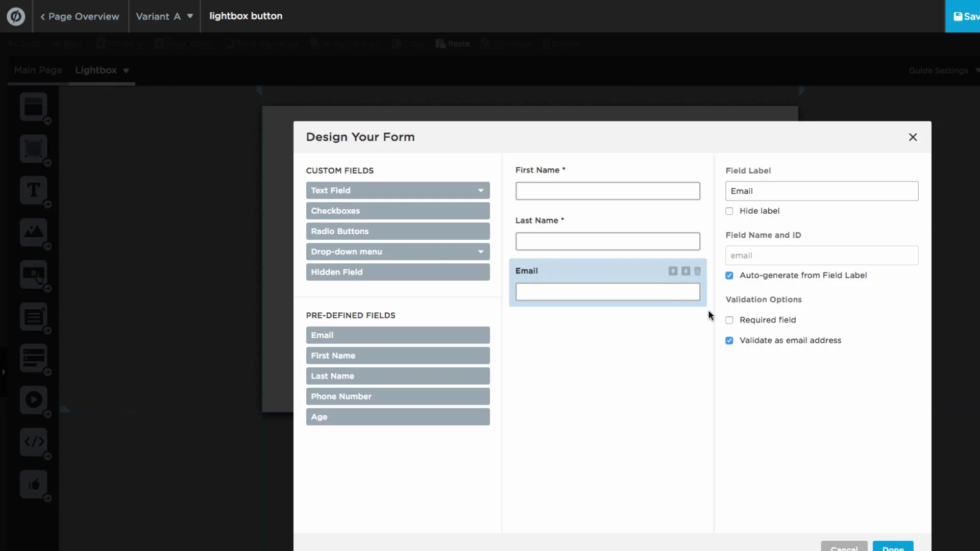The height and width of the screenshot is (551, 980).
Task: Open the Lightbox tab dropdown arrow
Action: coord(126,70)
